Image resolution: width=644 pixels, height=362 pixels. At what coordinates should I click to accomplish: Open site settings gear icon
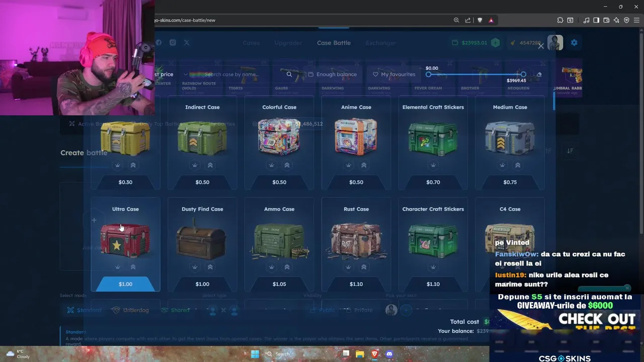coord(574,43)
